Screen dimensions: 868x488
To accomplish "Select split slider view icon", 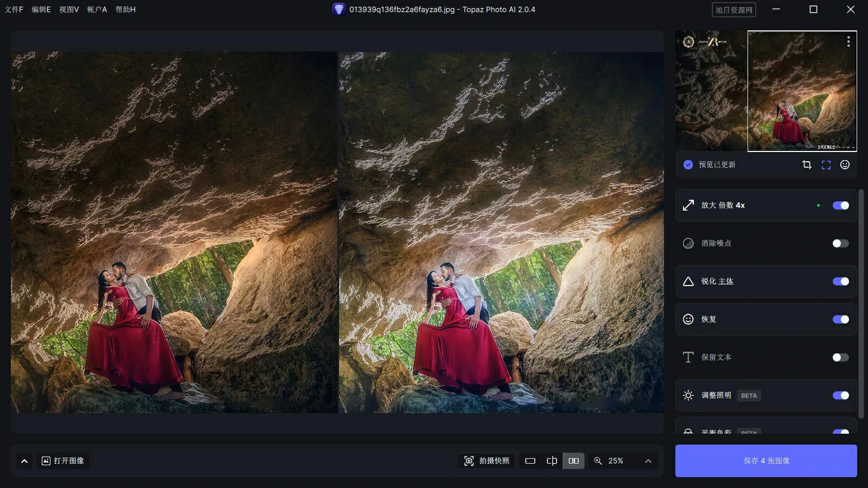I will [552, 461].
